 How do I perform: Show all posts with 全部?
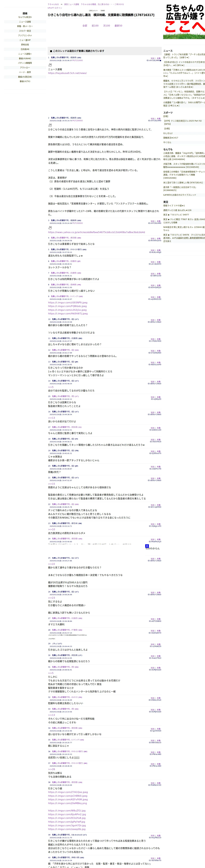point(85,26)
